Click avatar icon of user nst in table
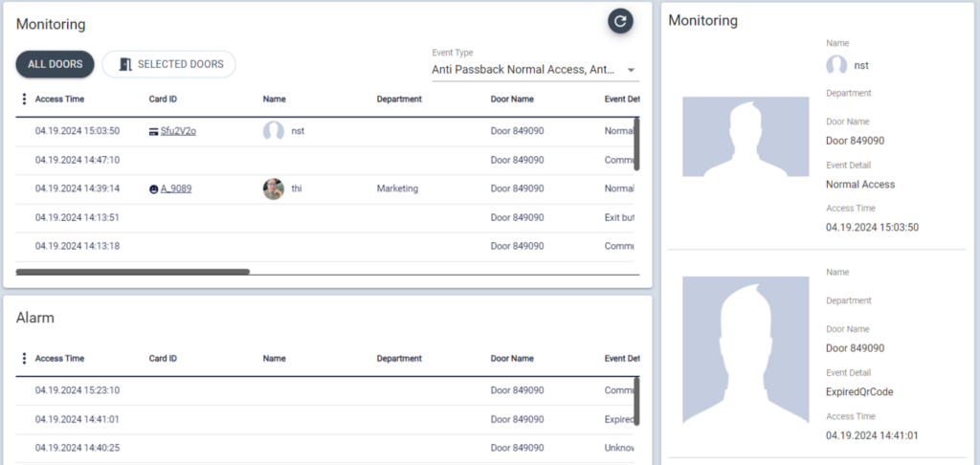This screenshot has width=980, height=465. (x=274, y=131)
